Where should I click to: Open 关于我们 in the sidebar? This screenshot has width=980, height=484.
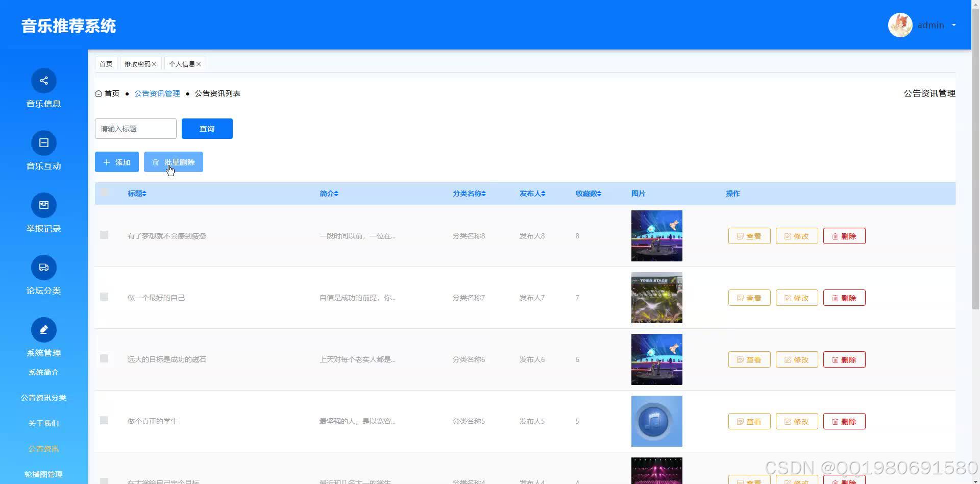(x=44, y=423)
